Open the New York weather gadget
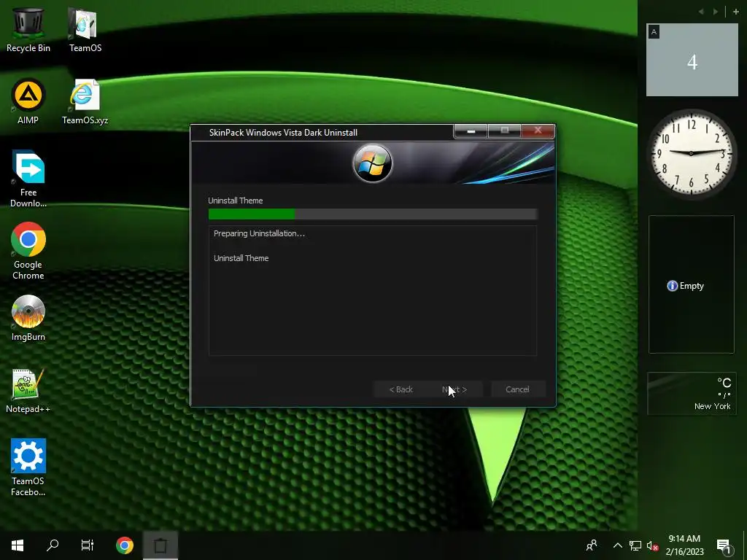This screenshot has width=747, height=560. pyautogui.click(x=692, y=394)
